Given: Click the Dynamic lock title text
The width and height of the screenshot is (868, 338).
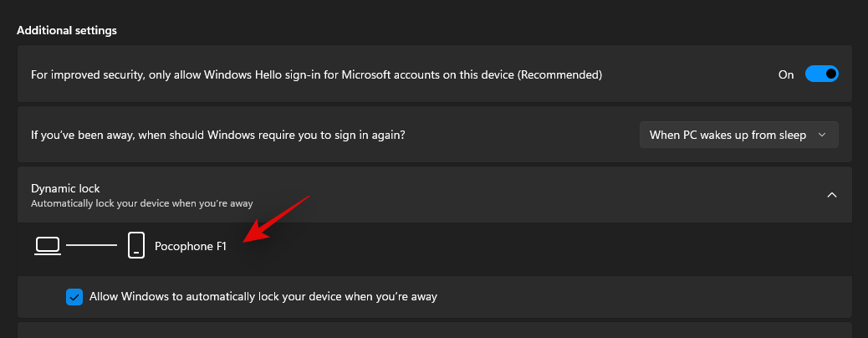Looking at the screenshot, I should pos(65,189).
